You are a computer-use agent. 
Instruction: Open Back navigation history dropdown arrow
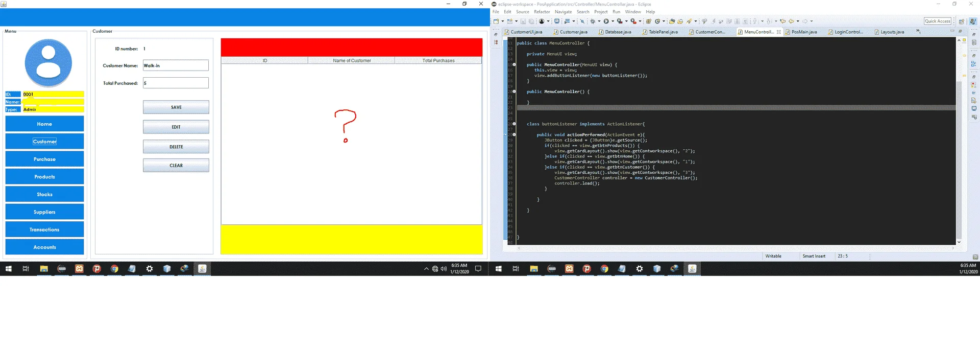(798, 21)
